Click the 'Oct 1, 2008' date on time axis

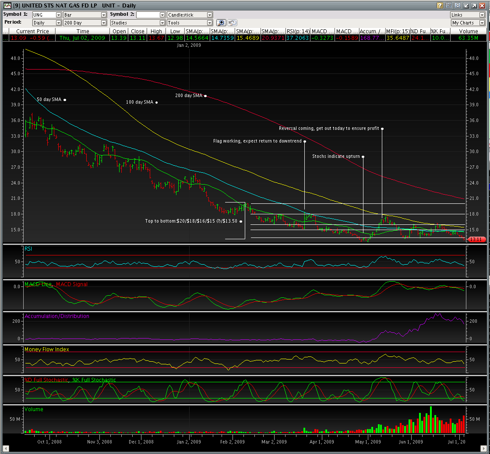point(49,442)
